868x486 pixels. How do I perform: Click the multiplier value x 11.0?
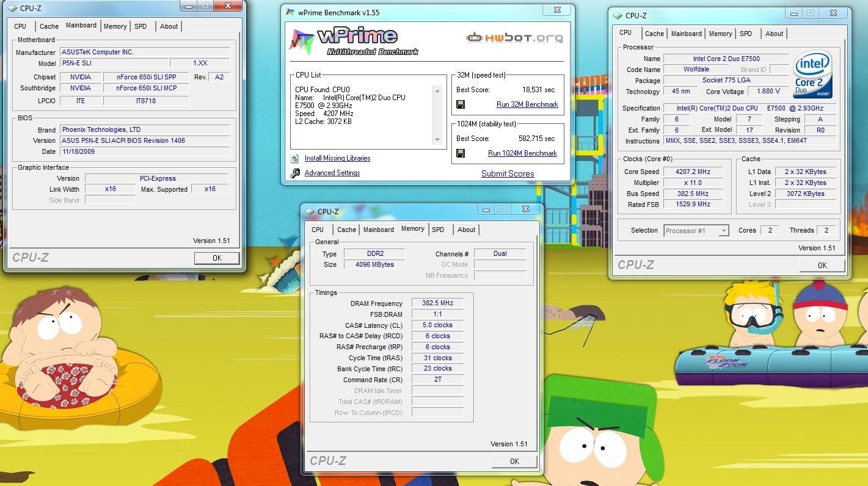tap(693, 183)
